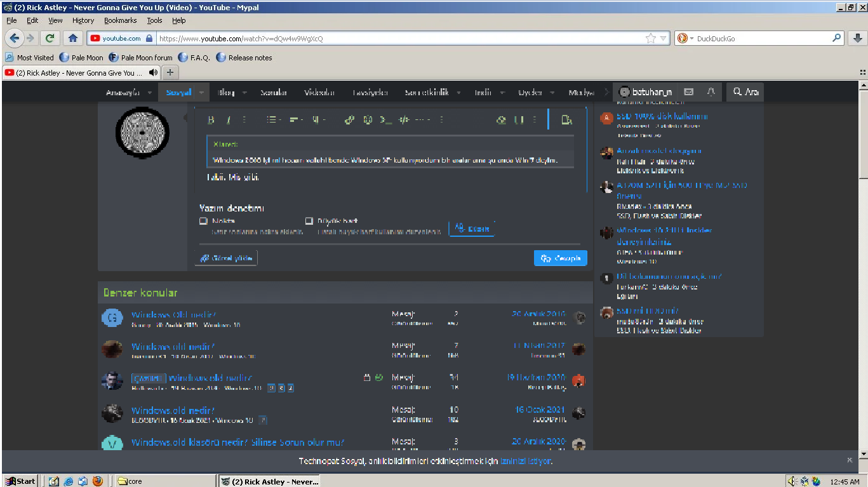
Task: Insert a link with the chain icon
Action: pyautogui.click(x=349, y=119)
